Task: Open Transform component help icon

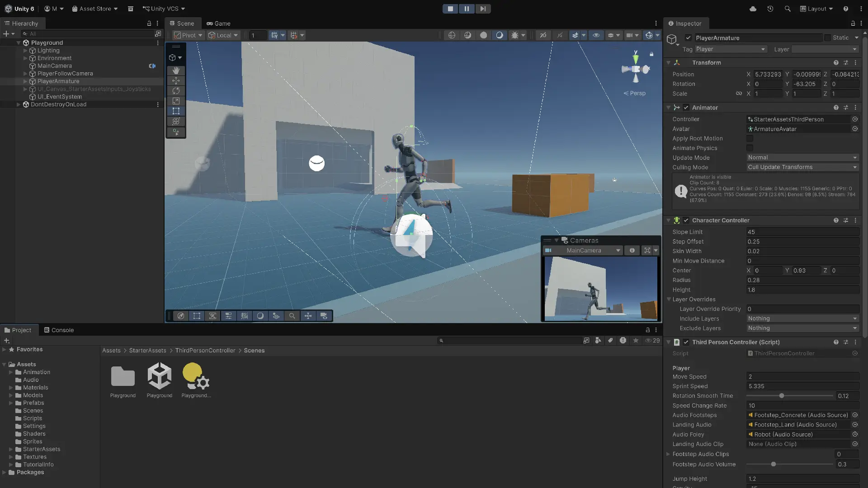Action: point(836,63)
